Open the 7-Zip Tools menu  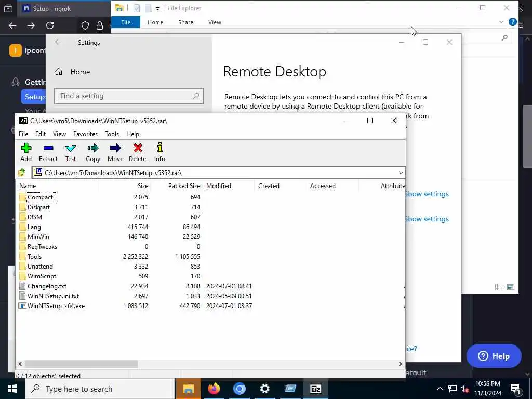click(x=112, y=134)
